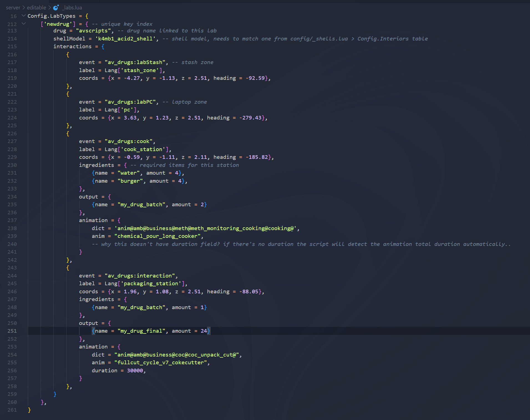This screenshot has width=530, height=420.
Task: Click the "water" ingredient name
Action: (x=128, y=173)
